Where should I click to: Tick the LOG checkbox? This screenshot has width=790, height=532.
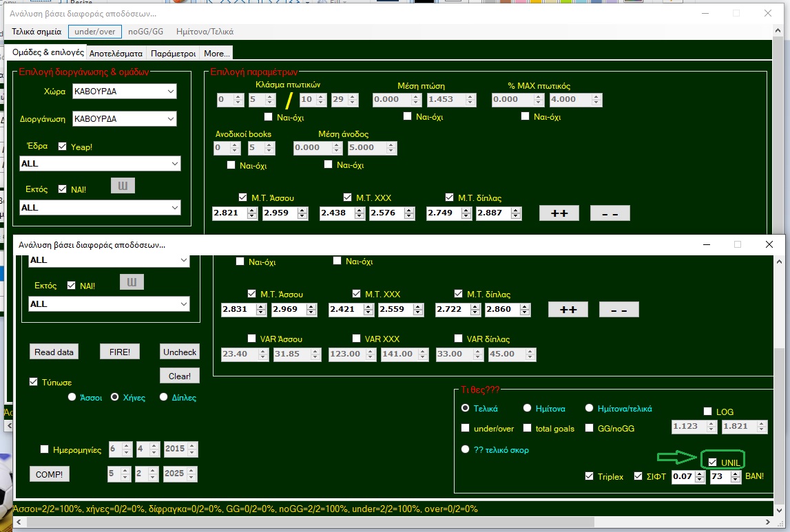coord(707,412)
